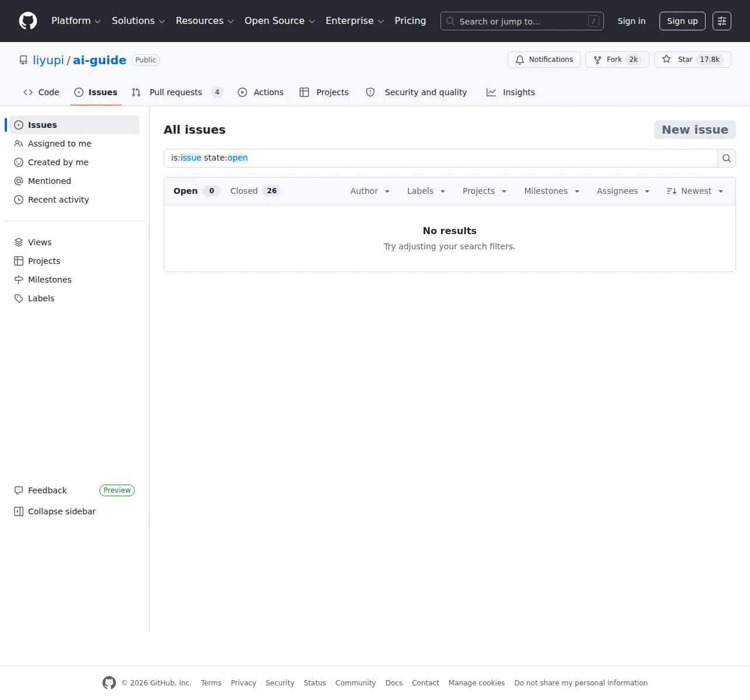Open the footer Community link
750x700 pixels.
[x=356, y=682]
